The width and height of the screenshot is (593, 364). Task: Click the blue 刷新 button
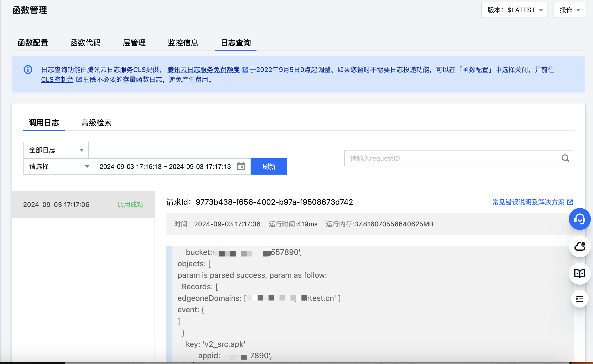(269, 166)
